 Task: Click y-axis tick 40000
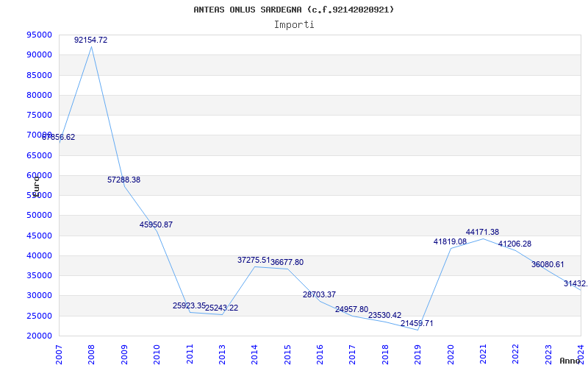[x=40, y=255]
